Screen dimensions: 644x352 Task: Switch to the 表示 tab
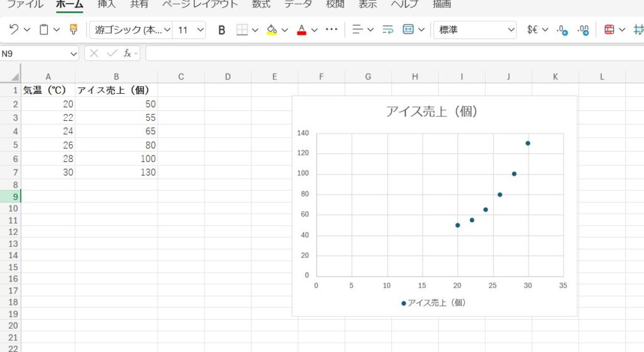coord(367,4)
